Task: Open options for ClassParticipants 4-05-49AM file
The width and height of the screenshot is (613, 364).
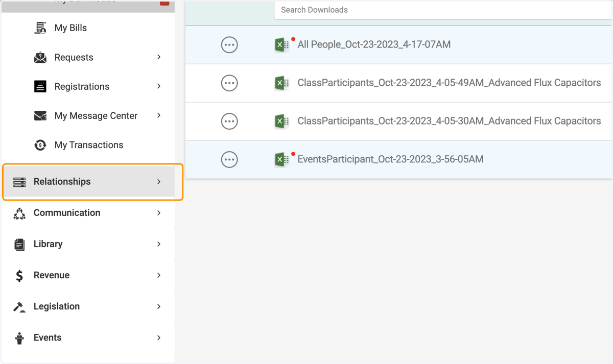Action: click(x=229, y=83)
